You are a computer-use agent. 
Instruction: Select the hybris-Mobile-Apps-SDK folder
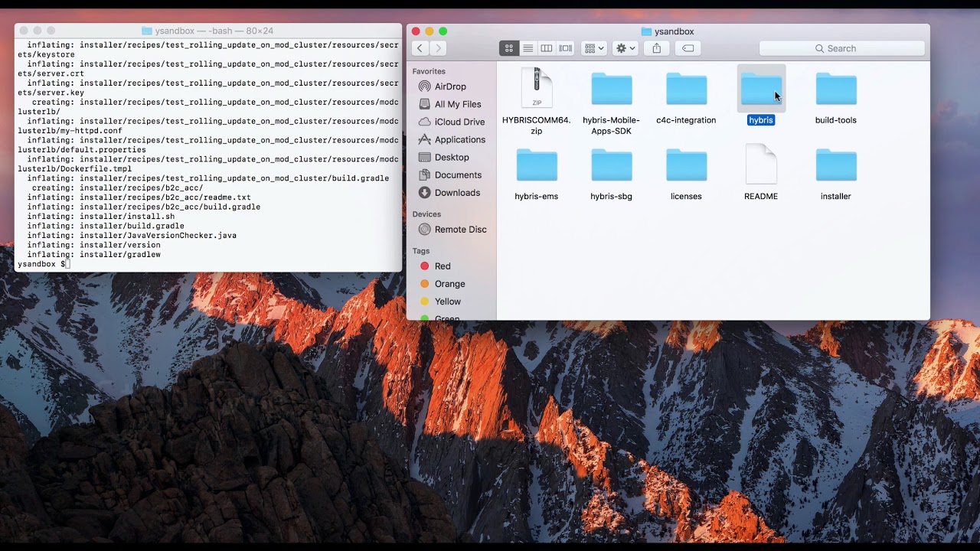pos(612,89)
